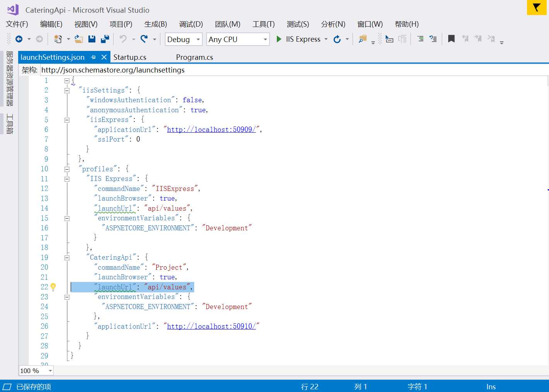Open the 视图(V) menu
Screen dimensions: 549x392
86,24
